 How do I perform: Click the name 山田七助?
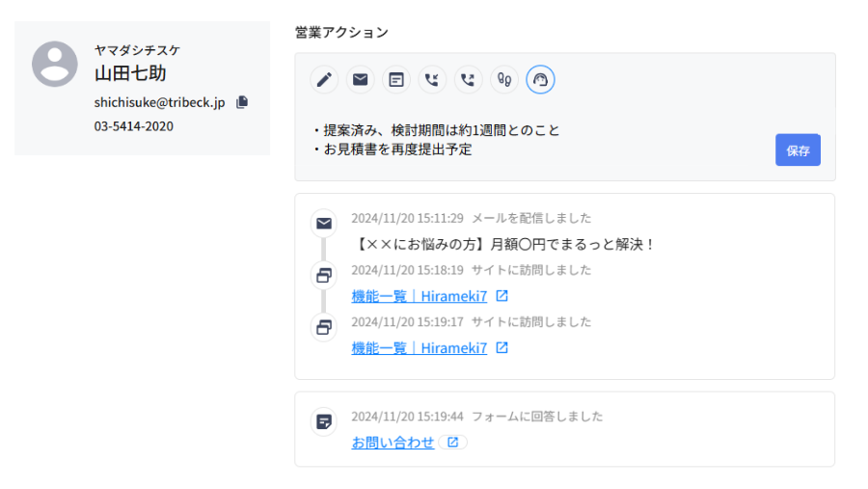(x=130, y=73)
